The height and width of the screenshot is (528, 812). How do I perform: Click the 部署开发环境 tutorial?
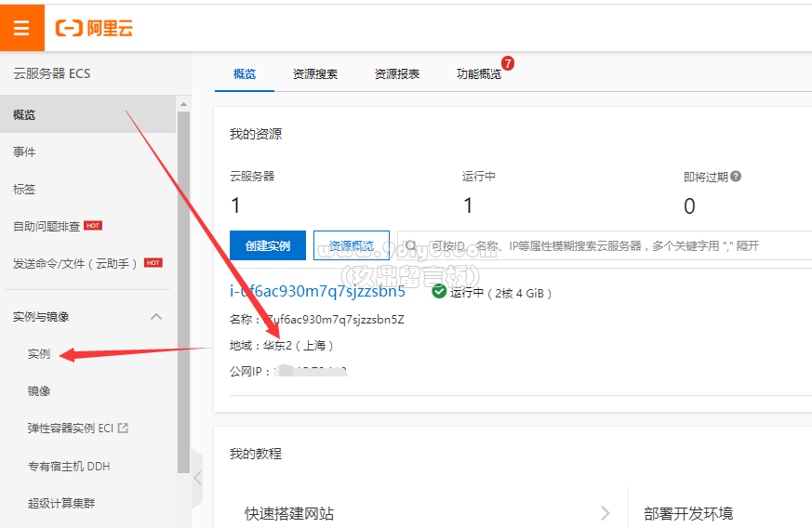coord(688,513)
